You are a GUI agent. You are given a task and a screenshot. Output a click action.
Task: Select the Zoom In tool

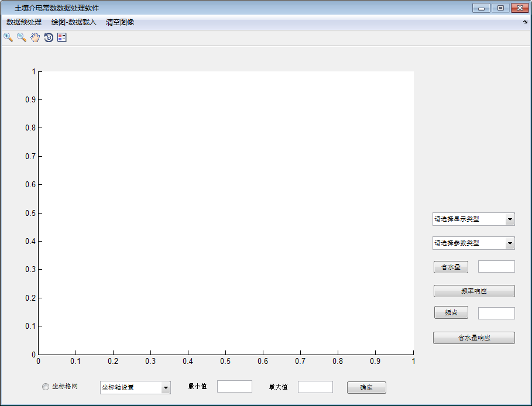pos(8,37)
